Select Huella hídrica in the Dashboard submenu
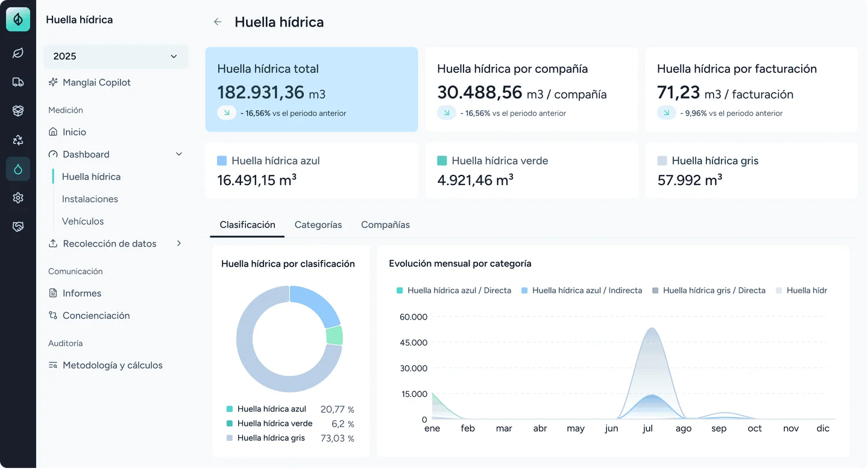Screen dimensions: 868x474 pyautogui.click(x=92, y=177)
